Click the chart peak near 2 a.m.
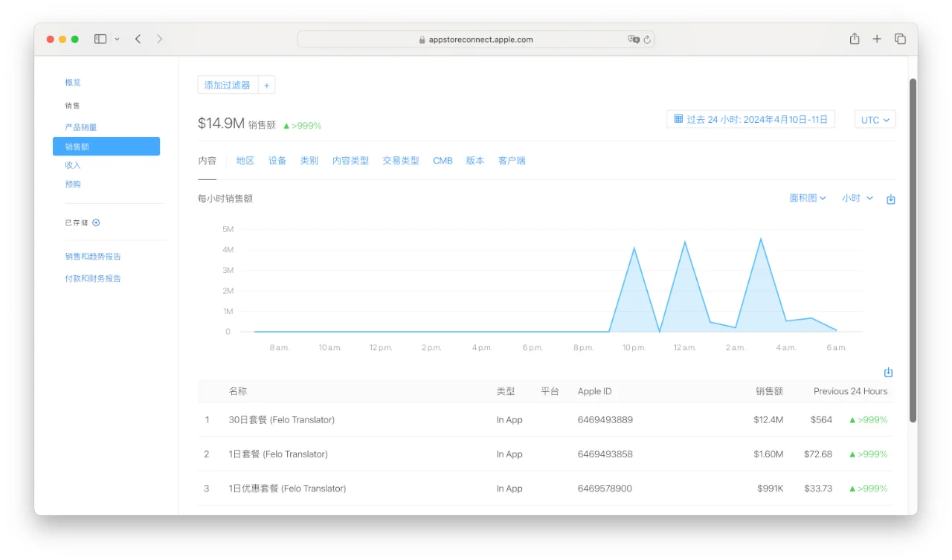952x560 pixels. point(761,239)
